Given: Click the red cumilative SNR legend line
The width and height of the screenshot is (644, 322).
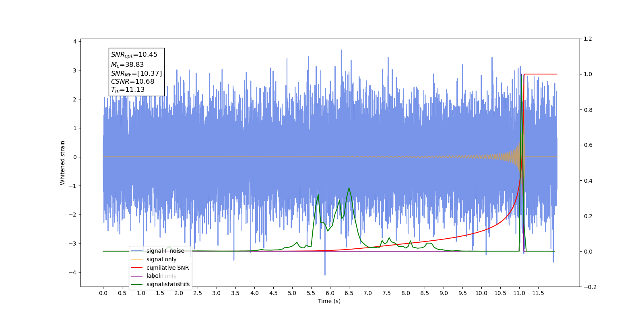Looking at the screenshot, I should (x=137, y=268).
